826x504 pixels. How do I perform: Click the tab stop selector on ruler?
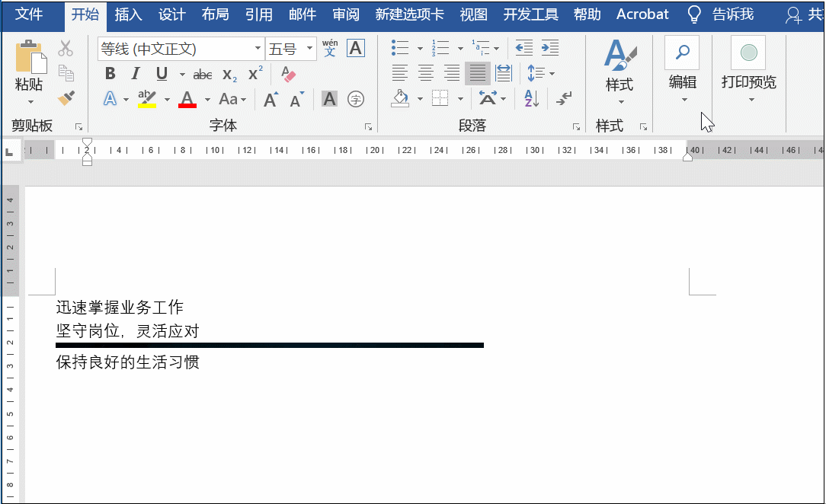click(9, 152)
